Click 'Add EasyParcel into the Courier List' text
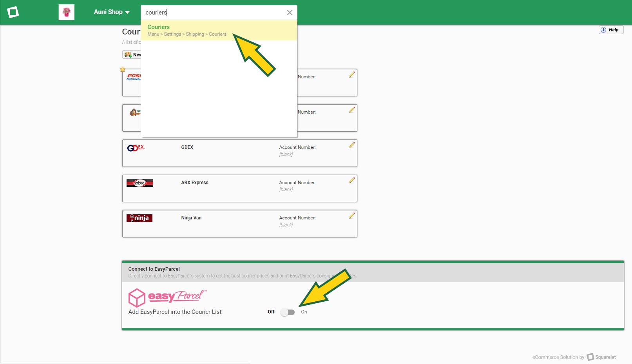 point(175,312)
